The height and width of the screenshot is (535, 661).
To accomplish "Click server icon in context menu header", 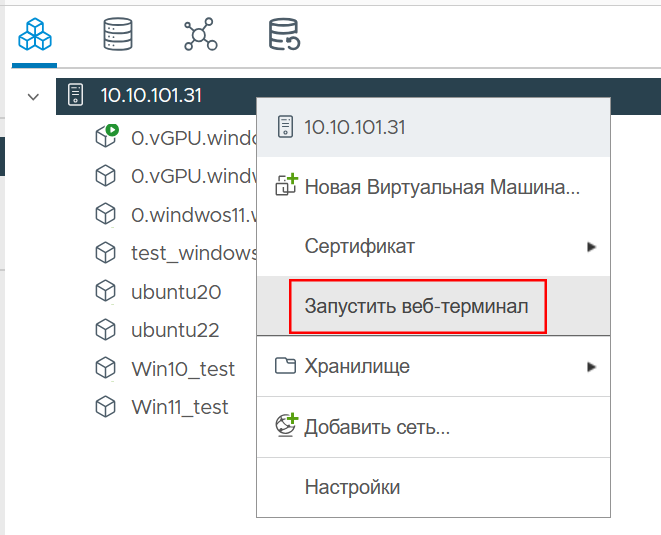I will point(285,126).
